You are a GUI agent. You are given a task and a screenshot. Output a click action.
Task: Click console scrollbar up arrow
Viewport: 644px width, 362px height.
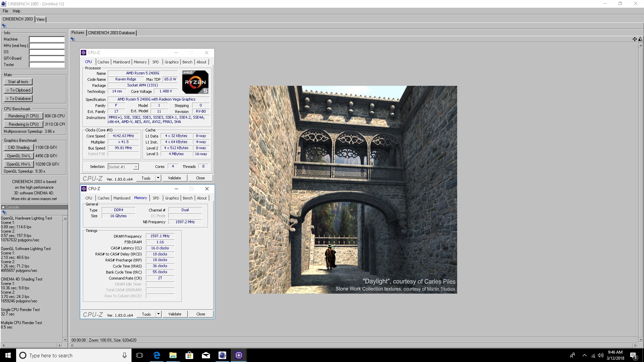(x=65, y=219)
